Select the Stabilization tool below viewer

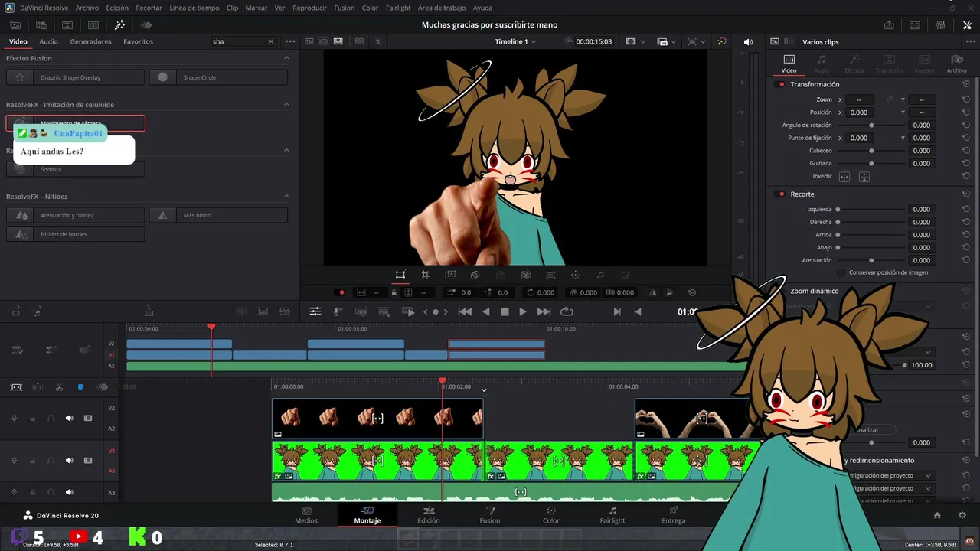click(525, 275)
